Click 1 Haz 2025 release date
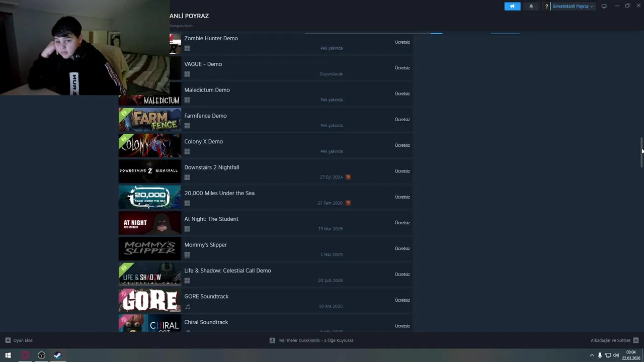644x362 pixels. (x=332, y=255)
